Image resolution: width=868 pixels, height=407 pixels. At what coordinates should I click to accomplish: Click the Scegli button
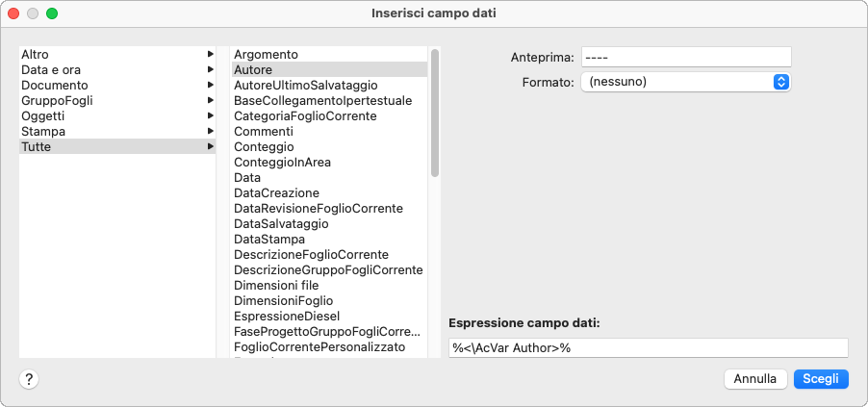pyautogui.click(x=821, y=379)
